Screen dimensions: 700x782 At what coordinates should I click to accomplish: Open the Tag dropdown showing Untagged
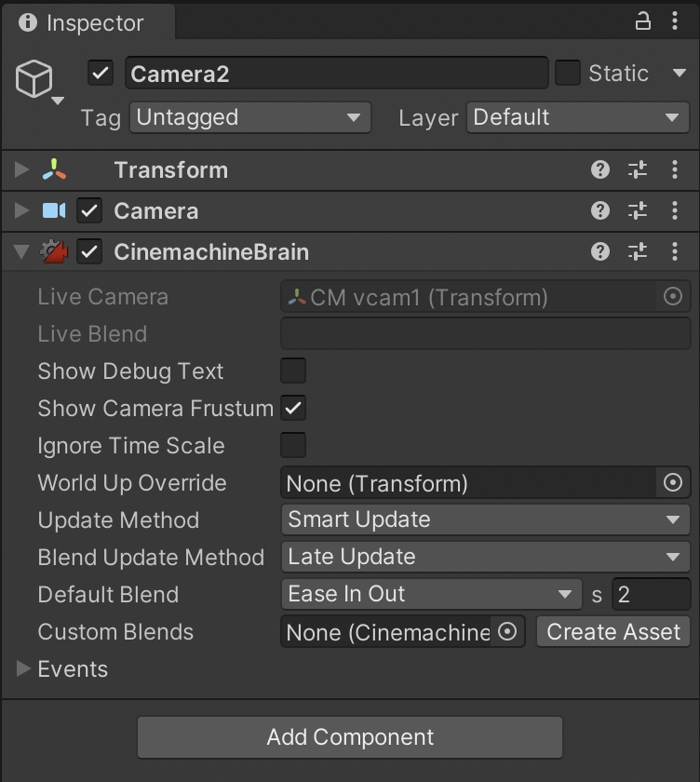[249, 117]
